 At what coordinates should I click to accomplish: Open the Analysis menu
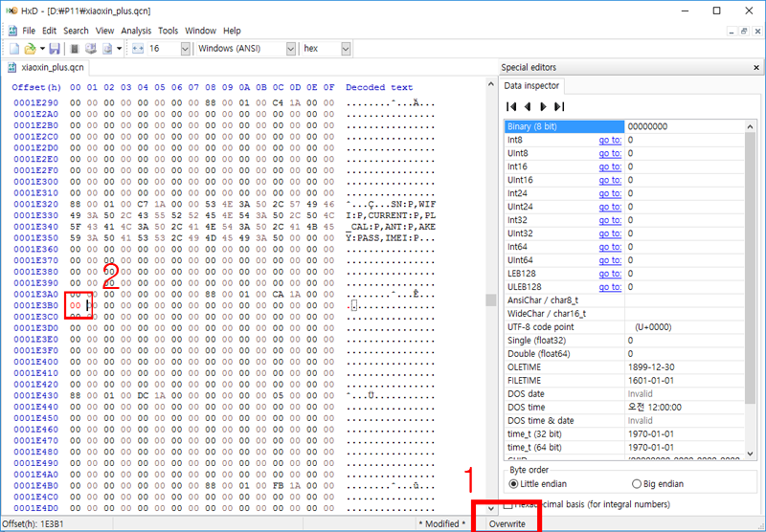(x=136, y=31)
